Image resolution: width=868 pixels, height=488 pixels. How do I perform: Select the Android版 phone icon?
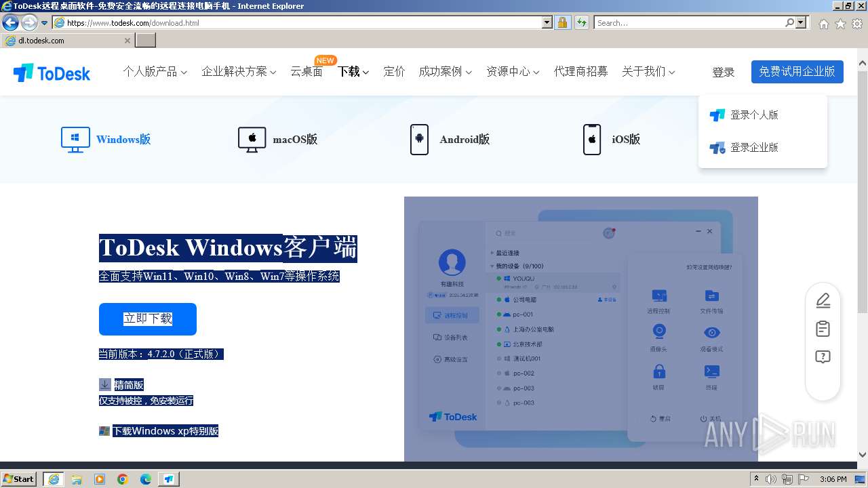pyautogui.click(x=419, y=140)
